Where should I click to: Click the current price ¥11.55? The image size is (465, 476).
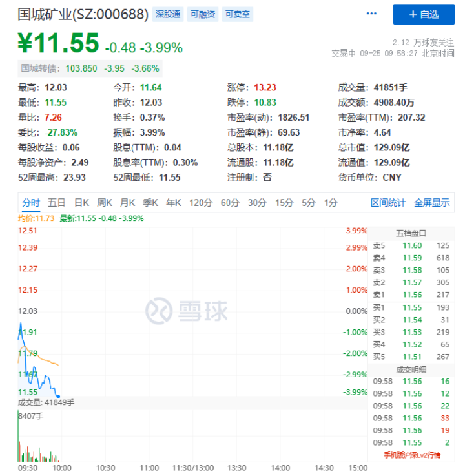(x=58, y=43)
